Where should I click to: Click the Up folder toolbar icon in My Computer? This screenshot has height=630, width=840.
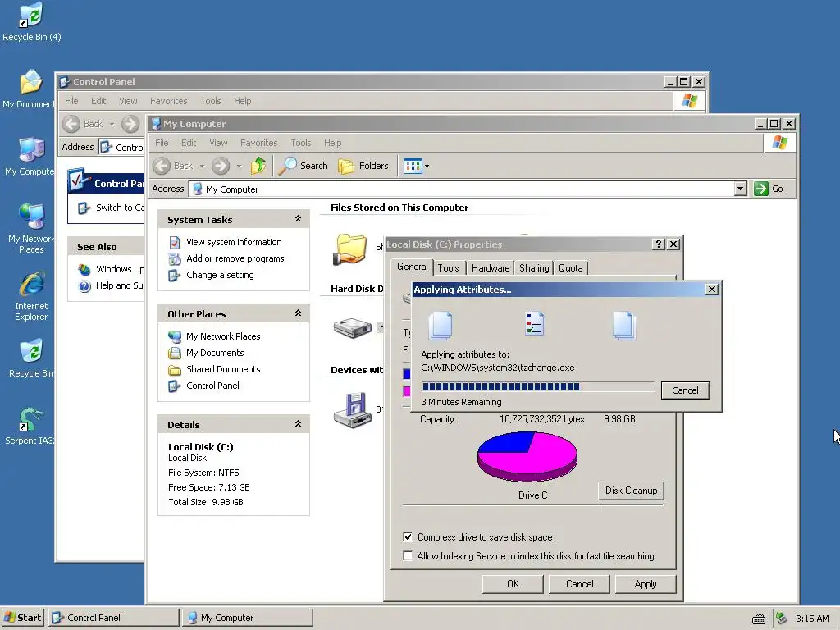coord(258,166)
